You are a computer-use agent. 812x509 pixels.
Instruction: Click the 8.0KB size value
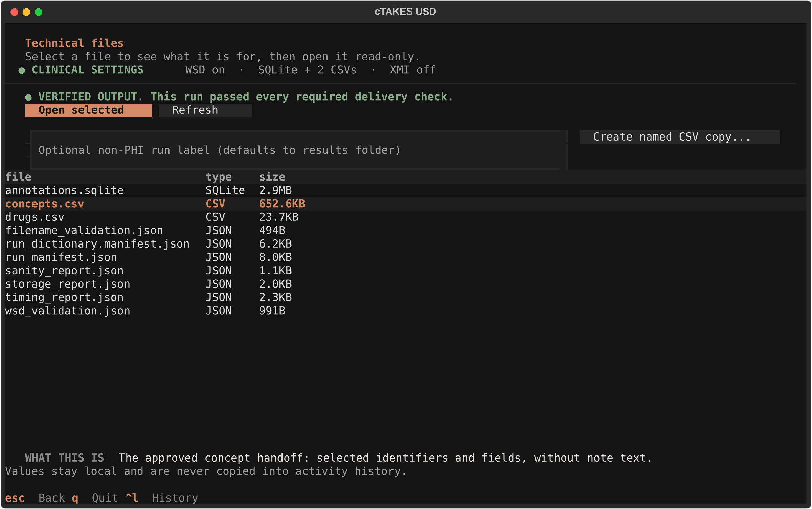click(275, 257)
